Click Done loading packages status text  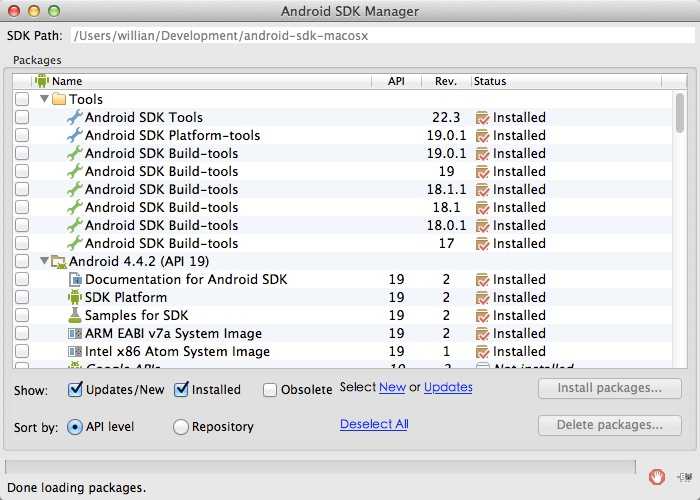click(x=77, y=488)
